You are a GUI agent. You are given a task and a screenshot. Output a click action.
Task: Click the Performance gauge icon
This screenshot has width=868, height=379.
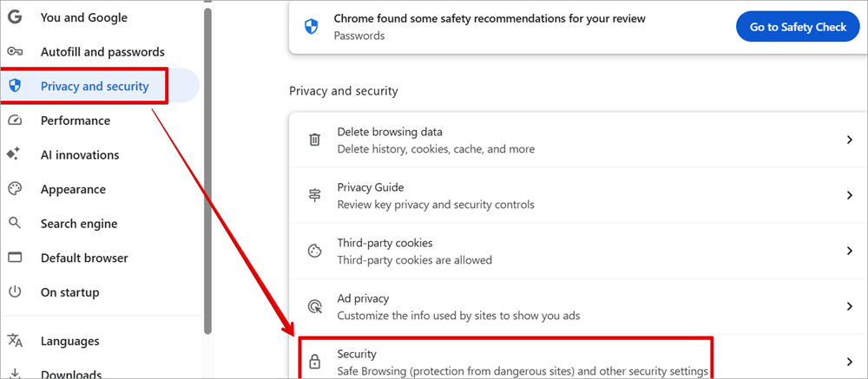pos(14,121)
